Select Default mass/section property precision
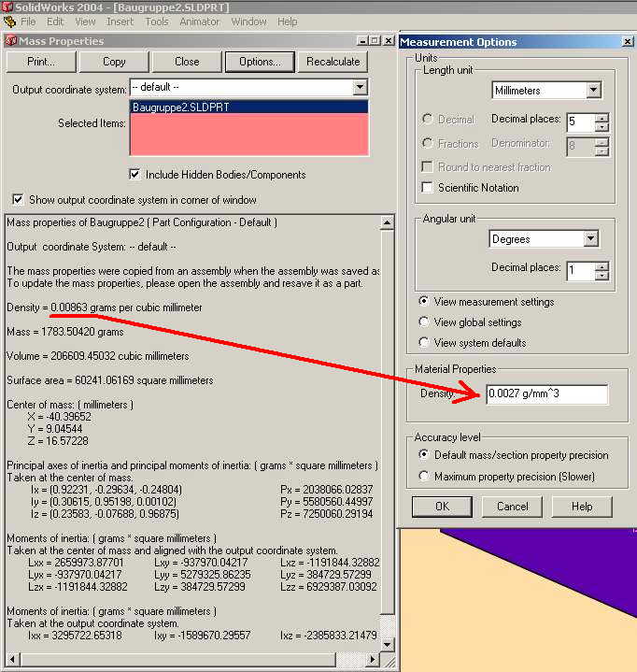The image size is (637, 672). click(423, 455)
